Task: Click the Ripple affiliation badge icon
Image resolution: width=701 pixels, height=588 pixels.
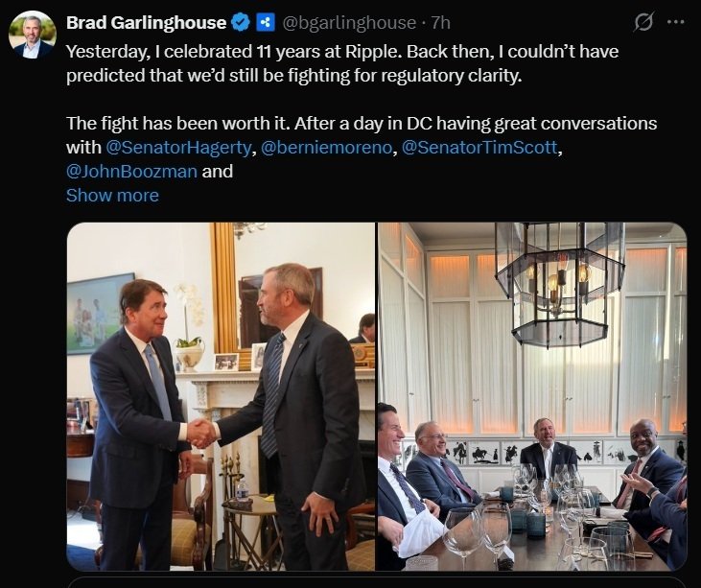Action: point(266,22)
